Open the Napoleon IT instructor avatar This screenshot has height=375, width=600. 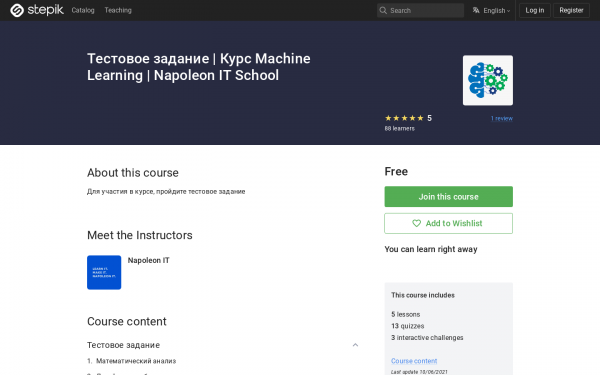tap(104, 272)
